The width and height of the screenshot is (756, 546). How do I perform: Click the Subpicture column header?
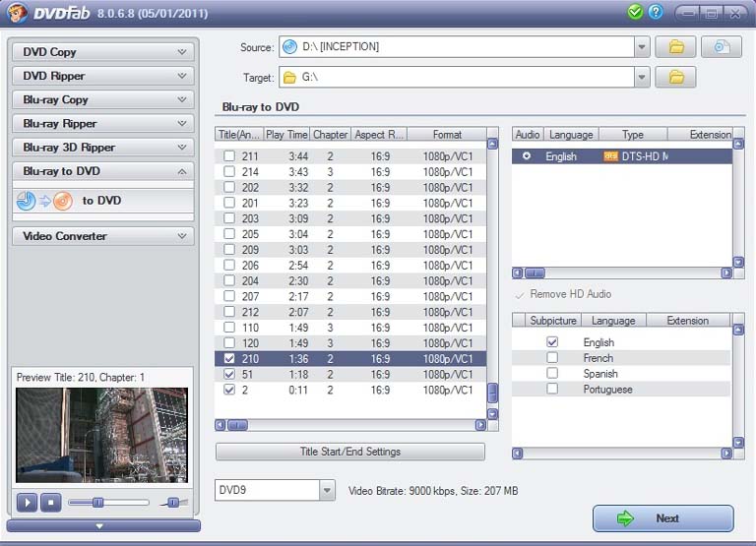tap(553, 321)
